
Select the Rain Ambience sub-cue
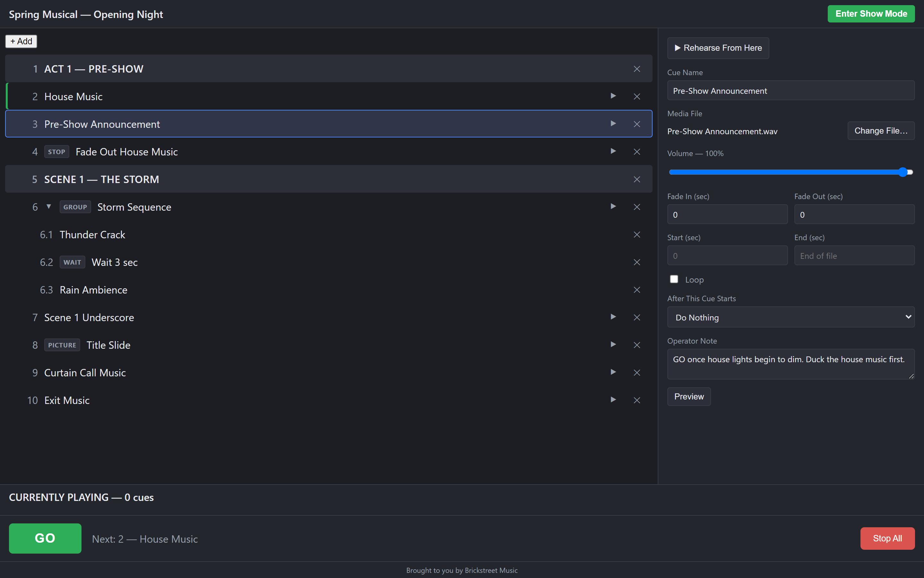click(x=329, y=290)
